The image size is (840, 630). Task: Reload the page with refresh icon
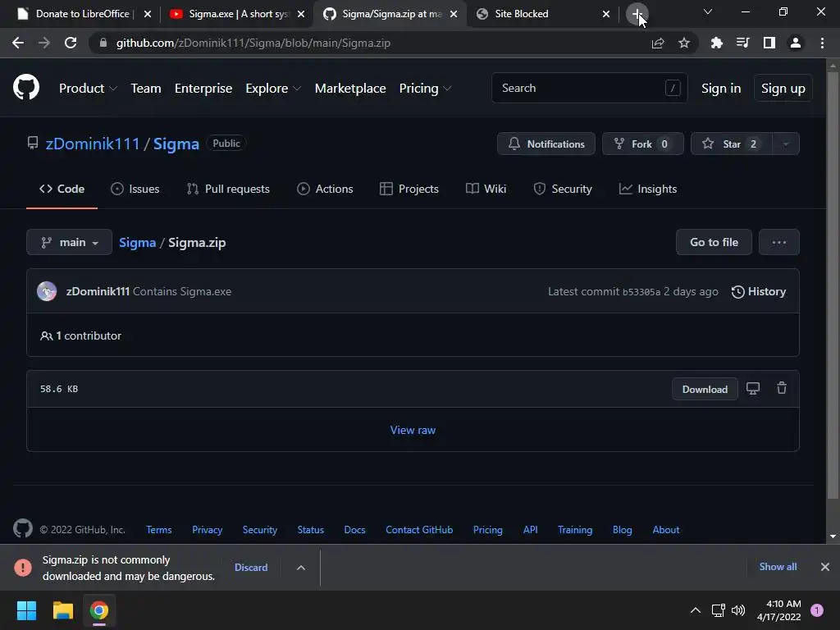71,43
